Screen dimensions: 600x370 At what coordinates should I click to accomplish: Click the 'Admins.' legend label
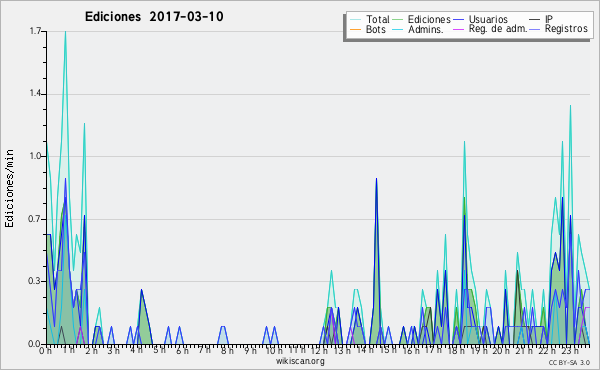tap(426, 29)
